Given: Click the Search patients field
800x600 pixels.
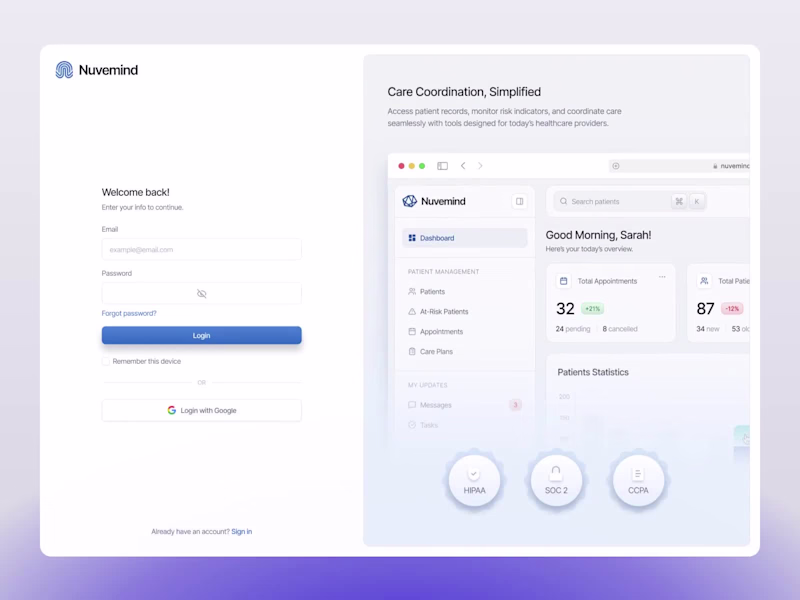Looking at the screenshot, I should point(631,201).
